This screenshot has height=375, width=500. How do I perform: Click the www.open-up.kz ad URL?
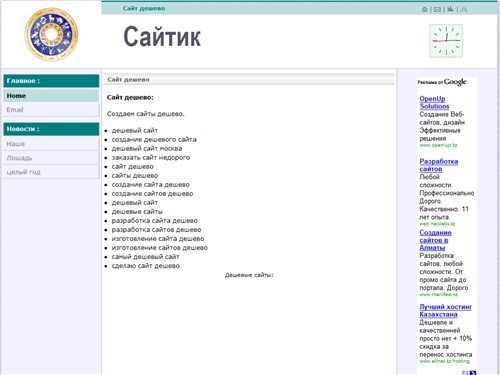[x=438, y=145]
